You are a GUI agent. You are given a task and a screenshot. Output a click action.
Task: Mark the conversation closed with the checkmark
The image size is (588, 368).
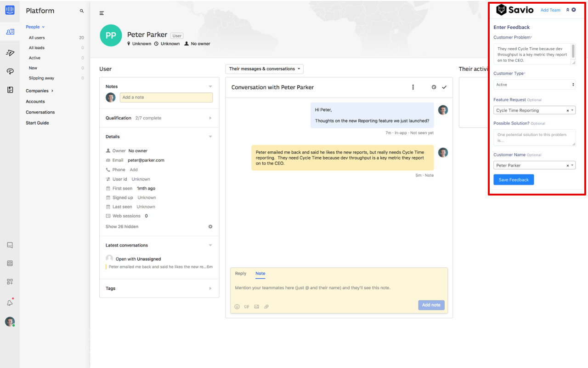pos(444,87)
